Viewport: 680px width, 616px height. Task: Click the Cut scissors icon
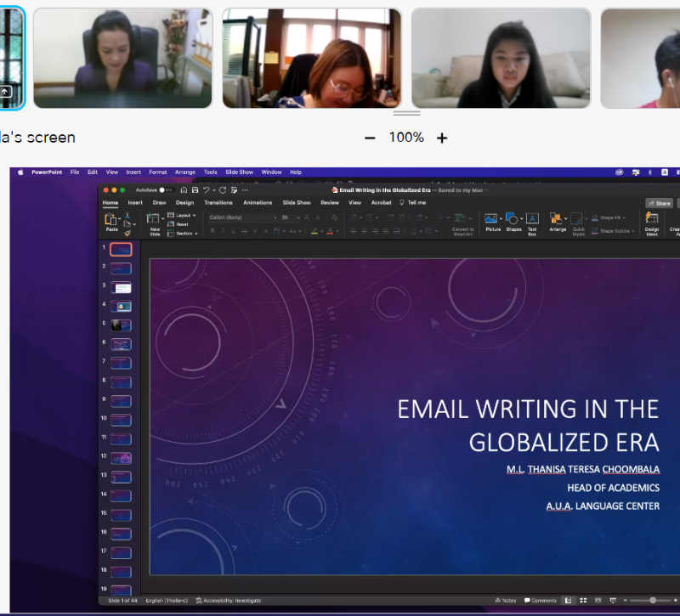(x=127, y=215)
